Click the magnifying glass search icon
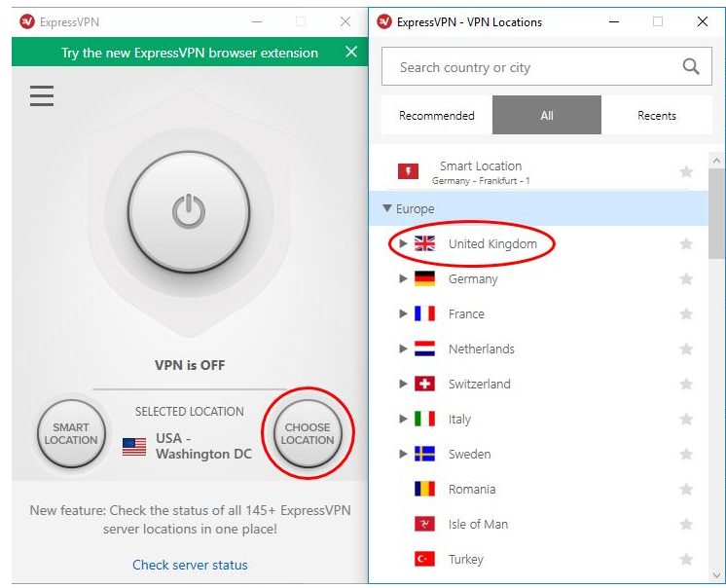 coord(691,66)
